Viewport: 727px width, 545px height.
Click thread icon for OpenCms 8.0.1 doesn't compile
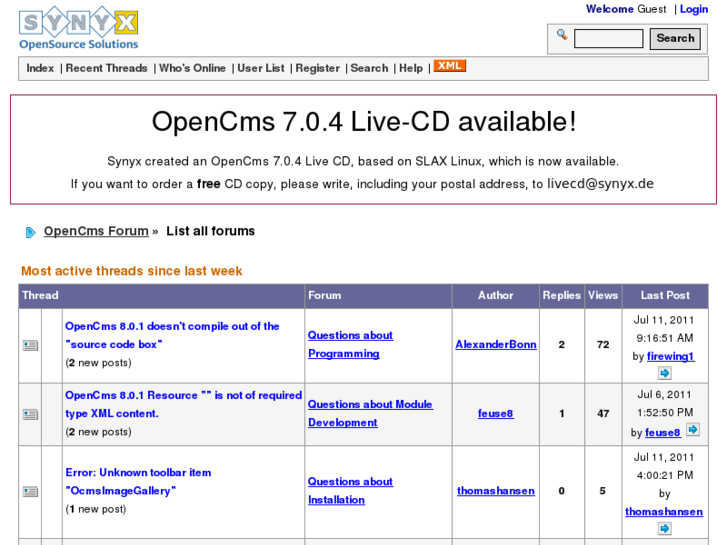(30, 345)
